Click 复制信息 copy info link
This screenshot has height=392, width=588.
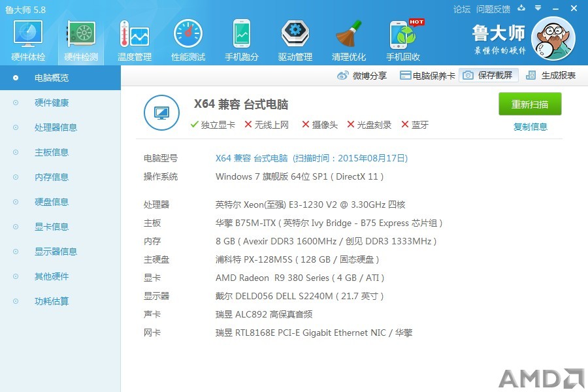click(x=531, y=127)
